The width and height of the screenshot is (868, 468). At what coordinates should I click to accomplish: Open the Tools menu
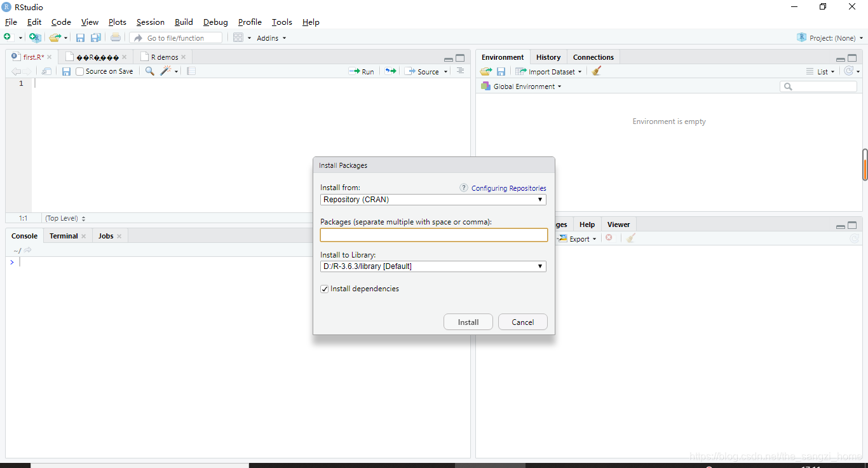point(282,22)
